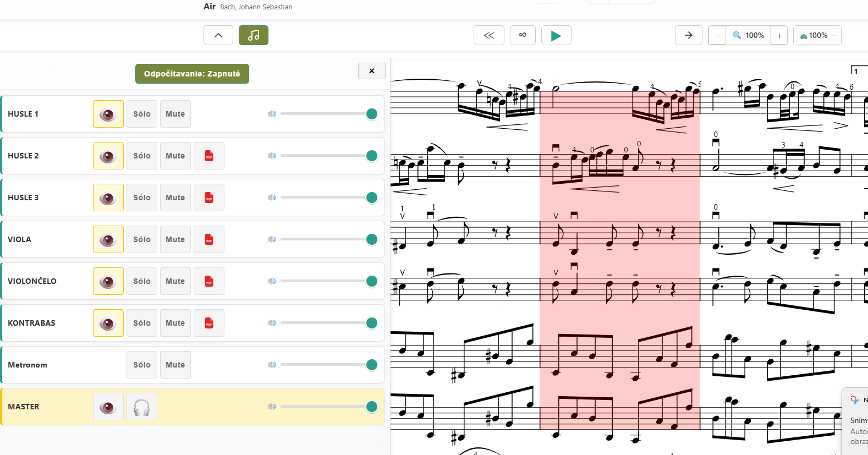868x455 pixels.
Task: Adjust the KONTRABAS volume slider
Action: tap(329, 323)
